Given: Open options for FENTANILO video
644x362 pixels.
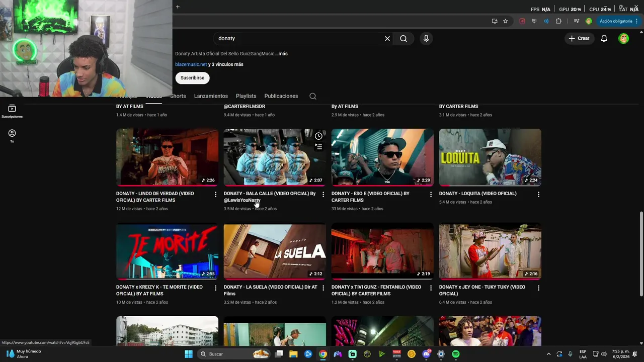Looking at the screenshot, I should pos(431,288).
